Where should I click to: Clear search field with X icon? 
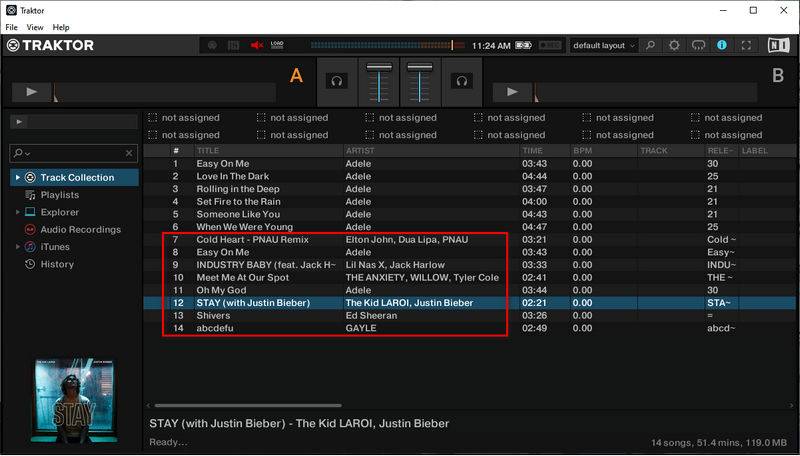coord(129,153)
